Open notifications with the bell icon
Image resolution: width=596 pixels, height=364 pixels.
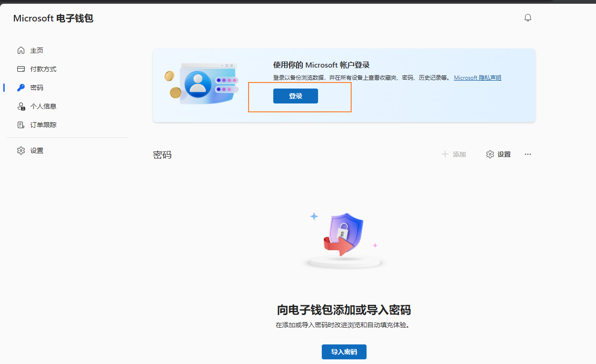click(x=528, y=18)
